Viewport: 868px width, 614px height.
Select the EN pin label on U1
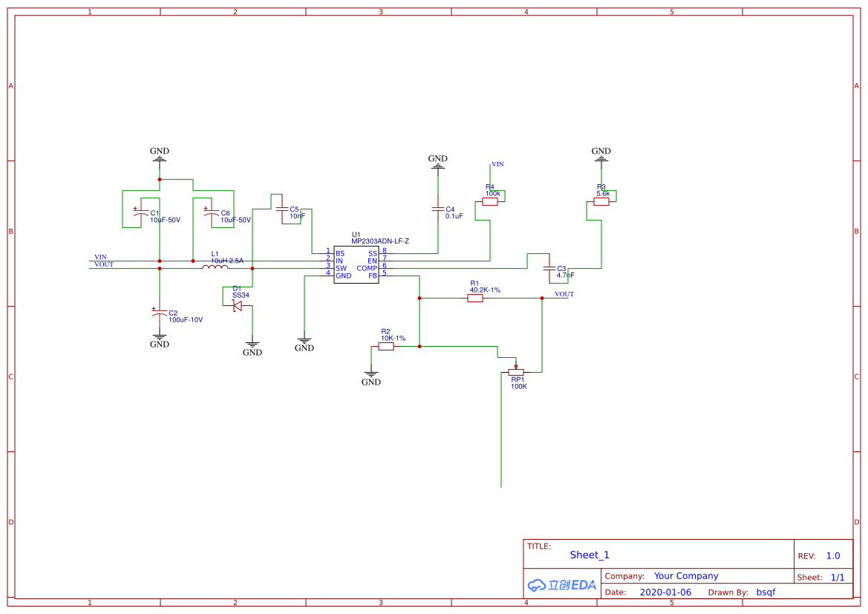[x=373, y=261]
